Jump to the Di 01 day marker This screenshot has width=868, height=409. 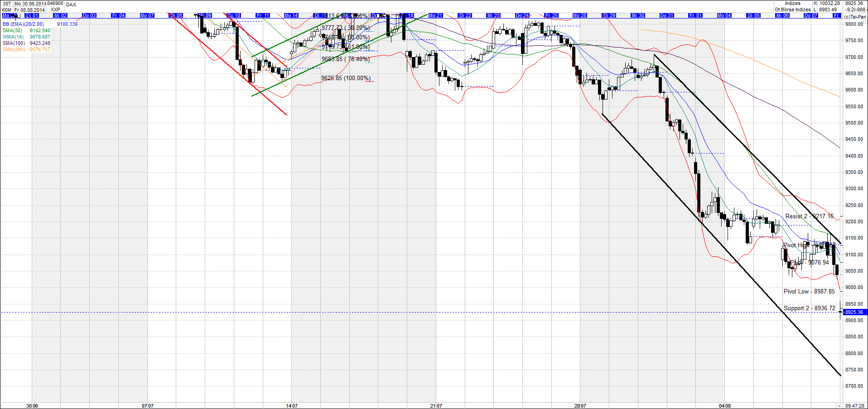pos(32,15)
